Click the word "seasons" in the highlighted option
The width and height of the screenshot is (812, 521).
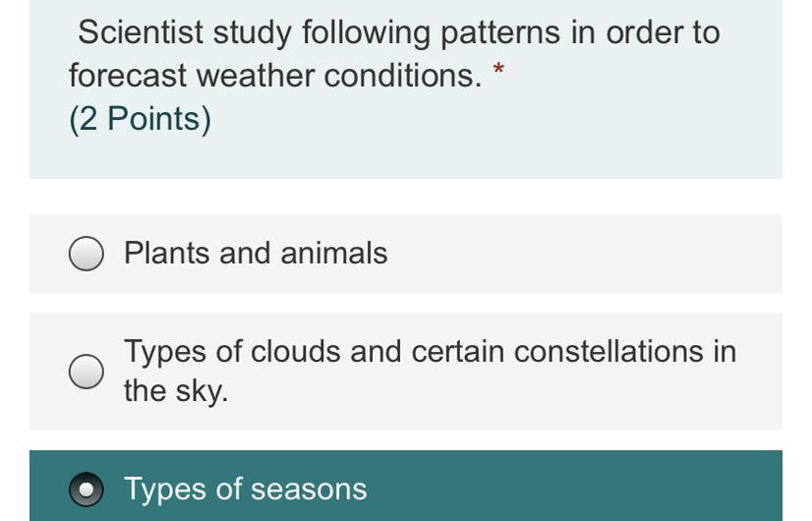click(309, 490)
